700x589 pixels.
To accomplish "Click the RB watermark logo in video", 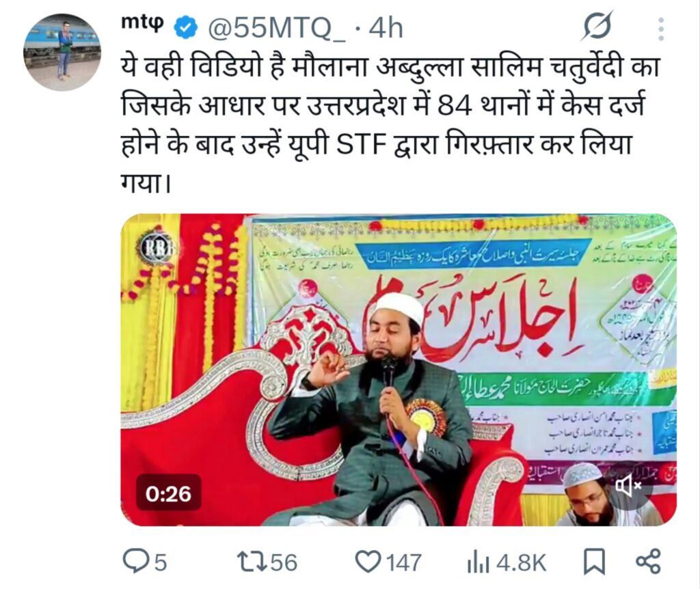I will pyautogui.click(x=157, y=247).
